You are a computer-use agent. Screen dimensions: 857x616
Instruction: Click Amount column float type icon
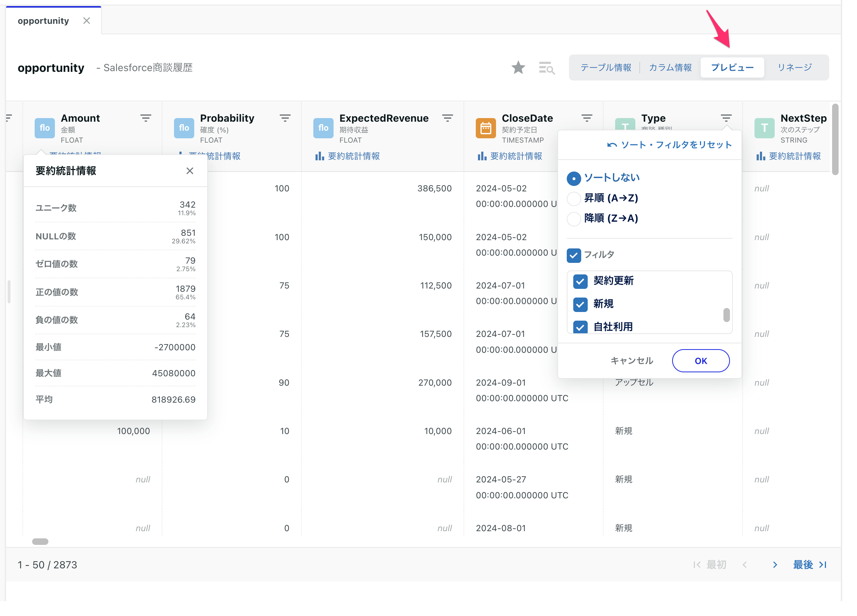pos(45,128)
